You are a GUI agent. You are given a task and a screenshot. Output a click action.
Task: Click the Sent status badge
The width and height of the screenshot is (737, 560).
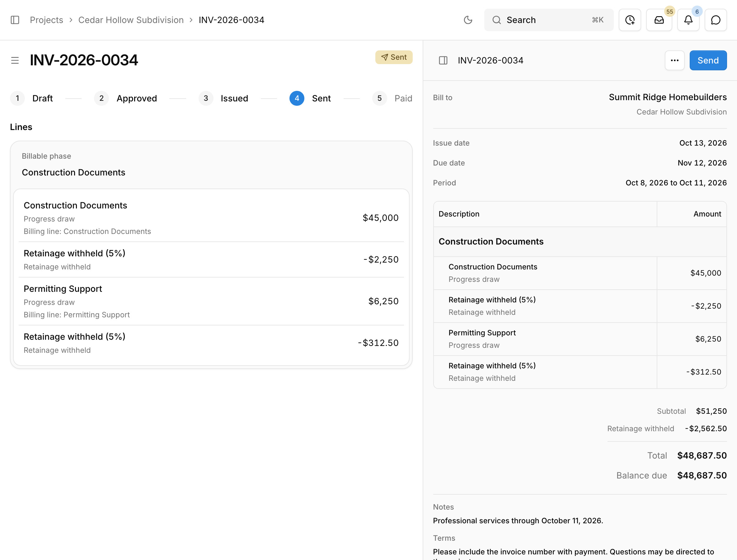(x=394, y=57)
